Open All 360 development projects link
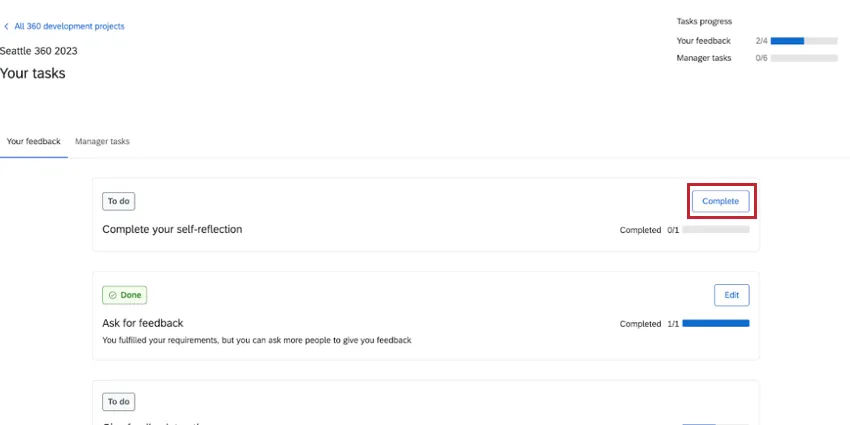The height and width of the screenshot is (425, 850). tap(69, 27)
